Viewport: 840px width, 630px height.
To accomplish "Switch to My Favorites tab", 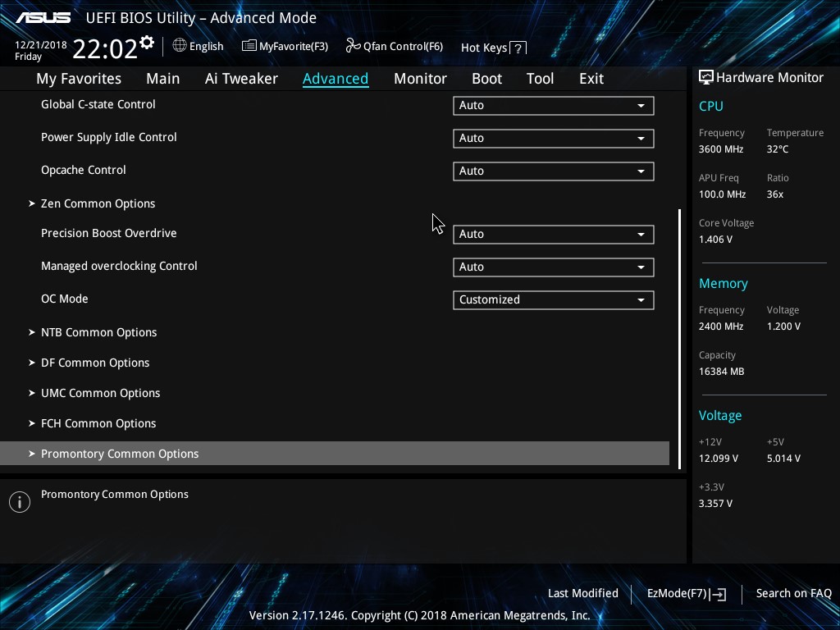I will 79,79.
